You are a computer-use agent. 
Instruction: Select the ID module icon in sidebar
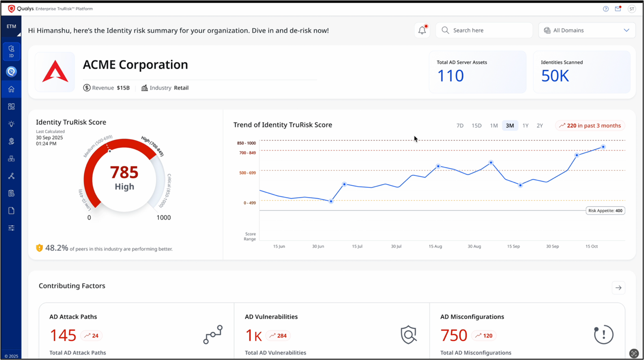tap(11, 52)
